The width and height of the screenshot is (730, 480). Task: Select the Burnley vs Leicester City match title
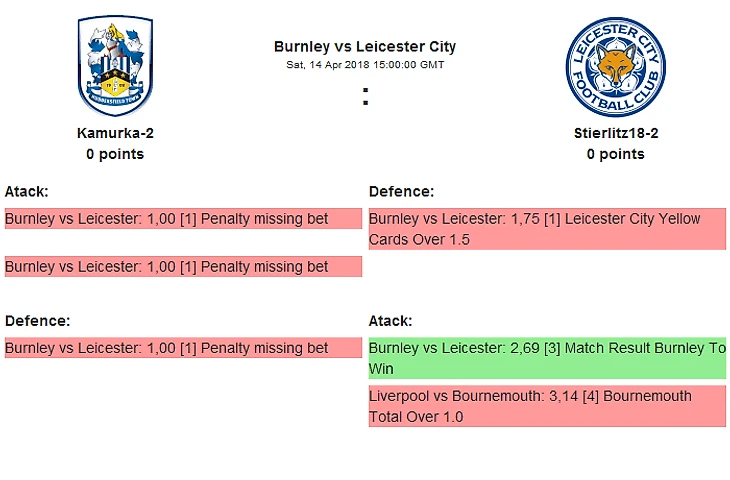click(365, 47)
